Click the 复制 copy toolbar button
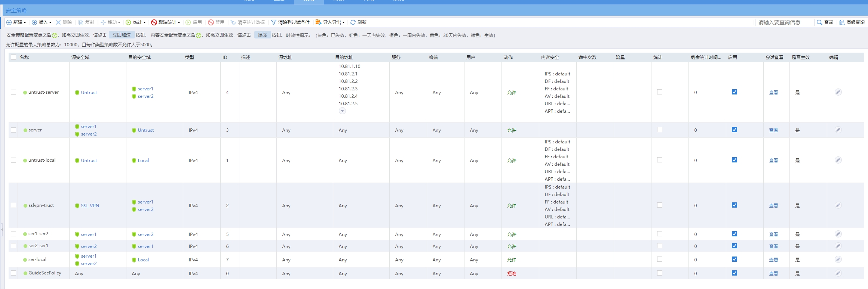Image resolution: width=868 pixels, height=289 pixels. click(x=86, y=22)
